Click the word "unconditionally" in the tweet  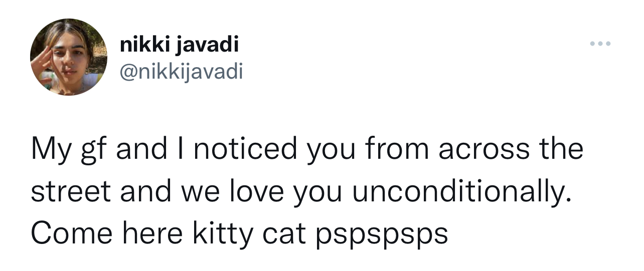pyautogui.click(x=461, y=193)
